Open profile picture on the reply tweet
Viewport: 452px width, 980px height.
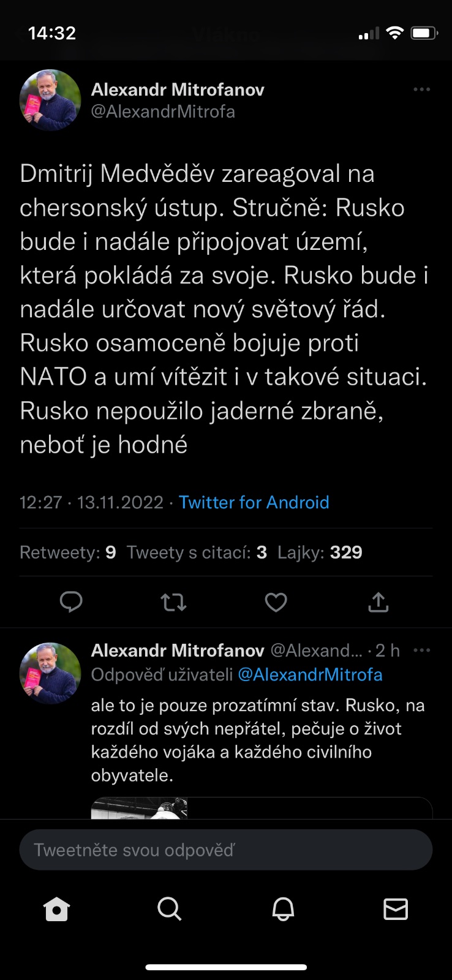[50, 673]
